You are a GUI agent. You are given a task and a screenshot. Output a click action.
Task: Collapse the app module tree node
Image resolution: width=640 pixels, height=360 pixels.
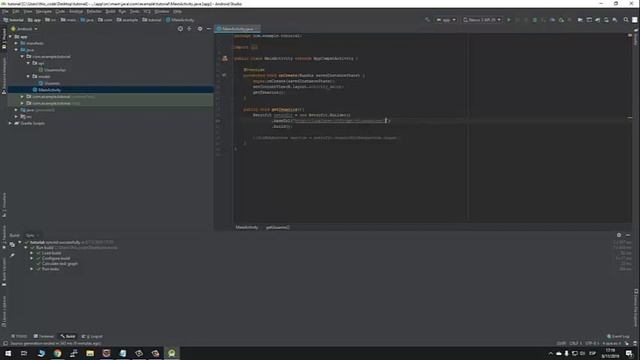coord(10,37)
